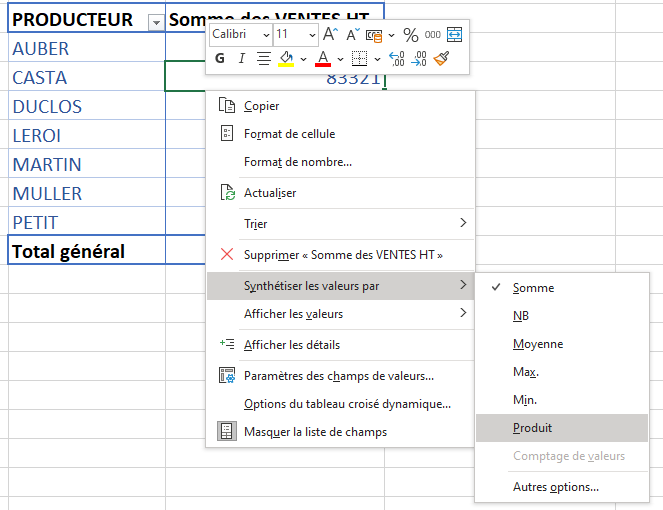The height and width of the screenshot is (510, 663).
Task: Click the merge and center icon
Action: (455, 34)
